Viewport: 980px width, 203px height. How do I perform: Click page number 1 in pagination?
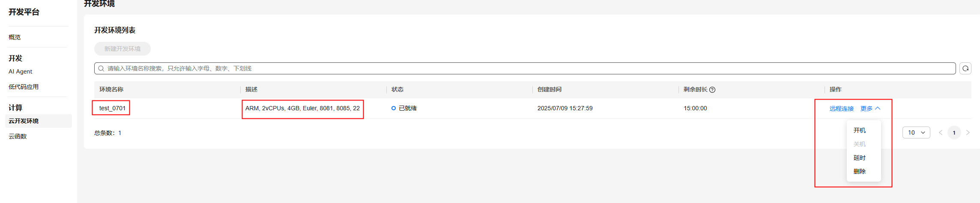point(954,132)
